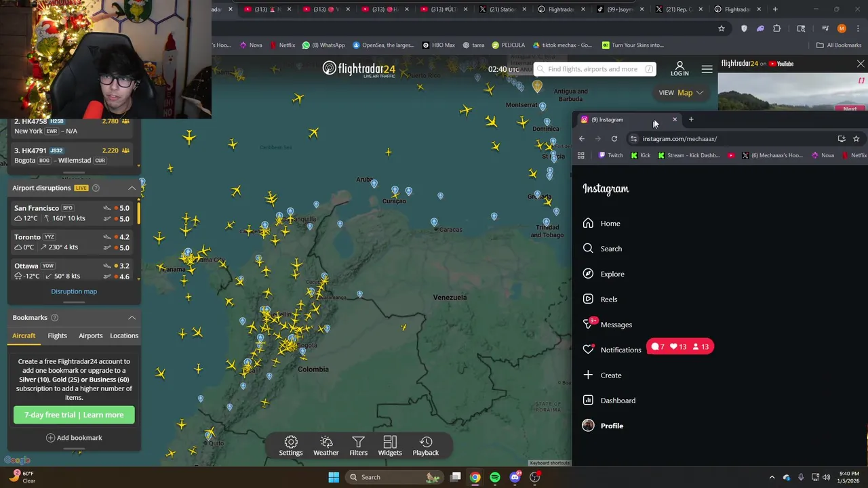Click the Add bookmark button

click(x=74, y=438)
